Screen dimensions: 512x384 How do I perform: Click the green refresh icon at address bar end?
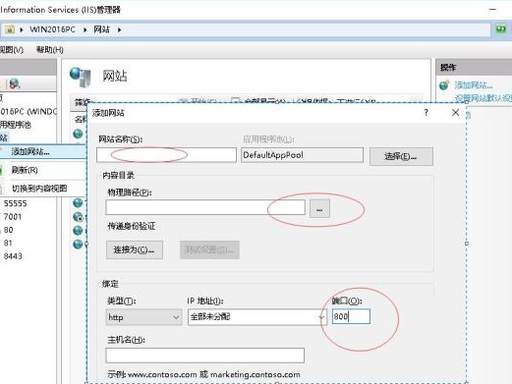pyautogui.click(x=501, y=29)
